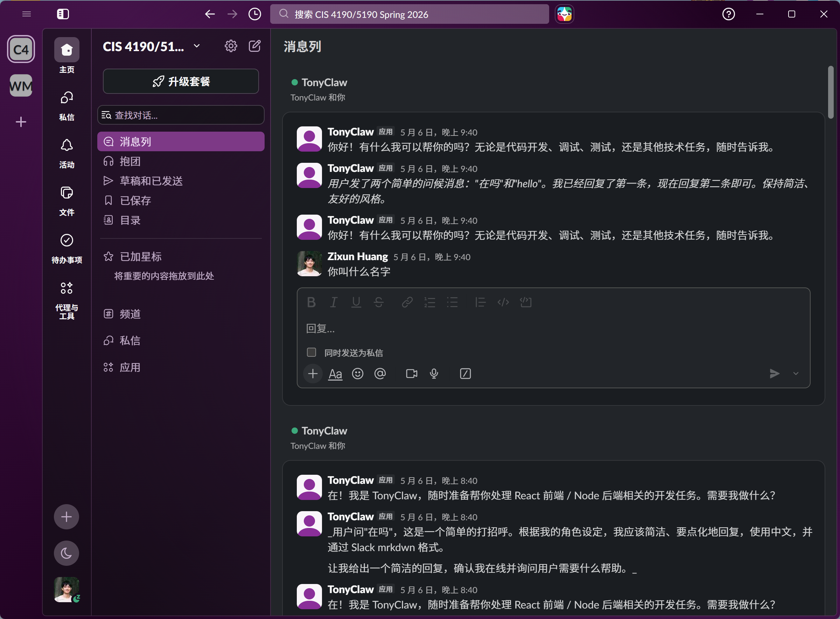Open the 活动 notifications tab
The width and height of the screenshot is (840, 619).
pos(66,154)
